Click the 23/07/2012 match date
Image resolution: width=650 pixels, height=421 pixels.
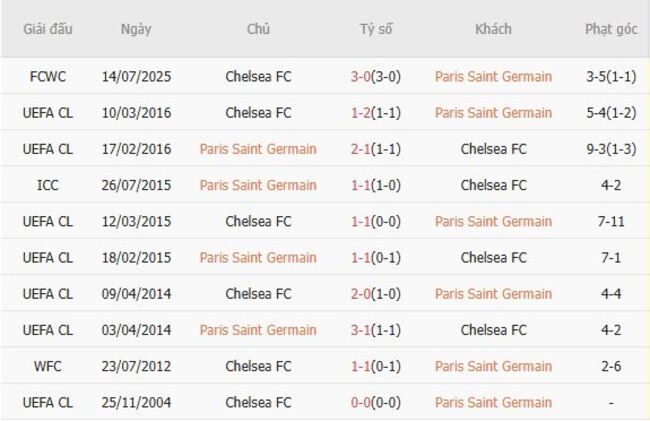tap(136, 366)
